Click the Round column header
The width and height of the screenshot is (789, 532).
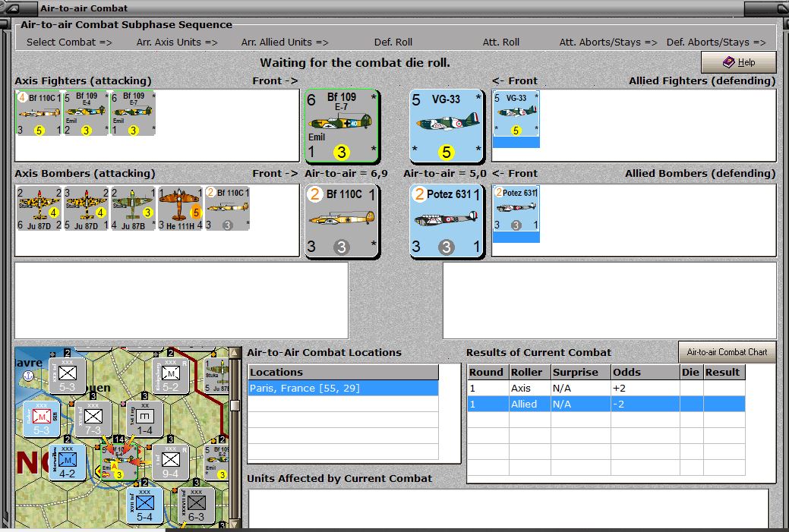pos(488,372)
